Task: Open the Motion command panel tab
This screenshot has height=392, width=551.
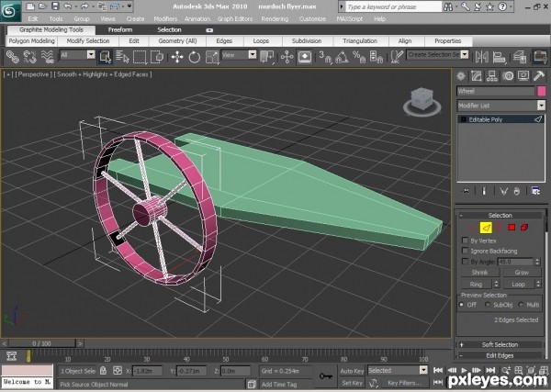Action: point(508,76)
